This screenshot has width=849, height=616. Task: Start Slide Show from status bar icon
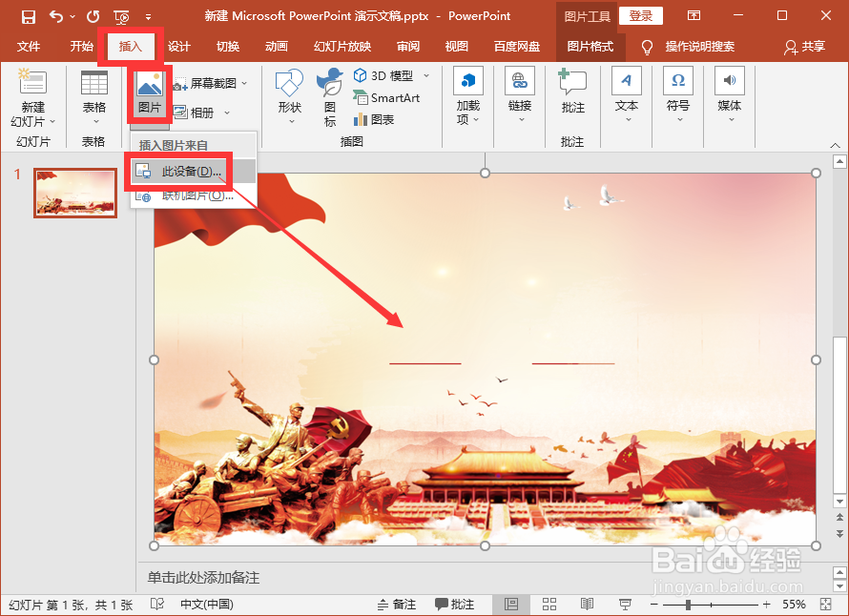[626, 605]
